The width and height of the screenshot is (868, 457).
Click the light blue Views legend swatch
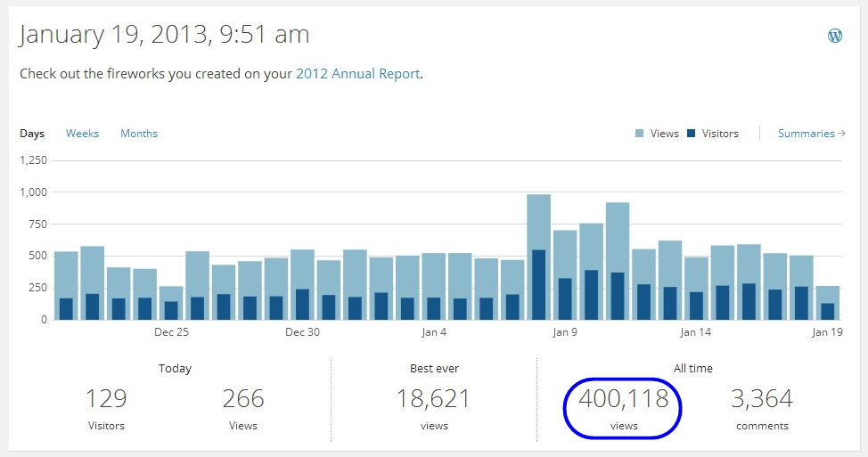[641, 134]
